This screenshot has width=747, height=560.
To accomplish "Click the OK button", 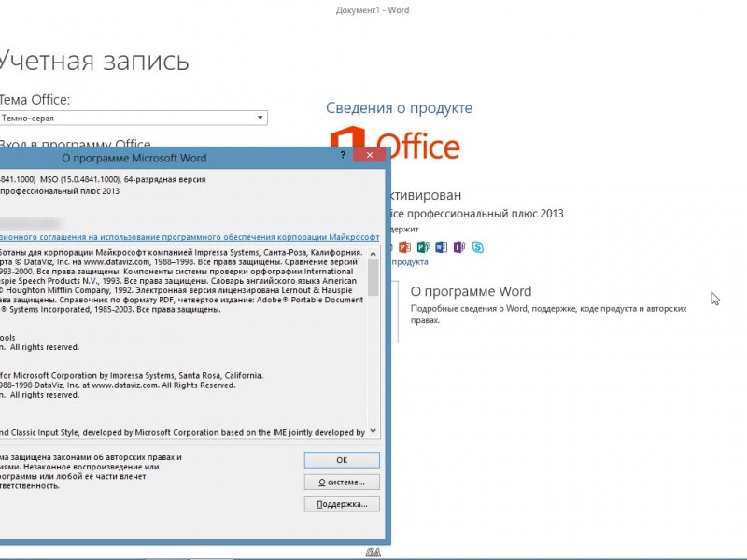I will [342, 460].
